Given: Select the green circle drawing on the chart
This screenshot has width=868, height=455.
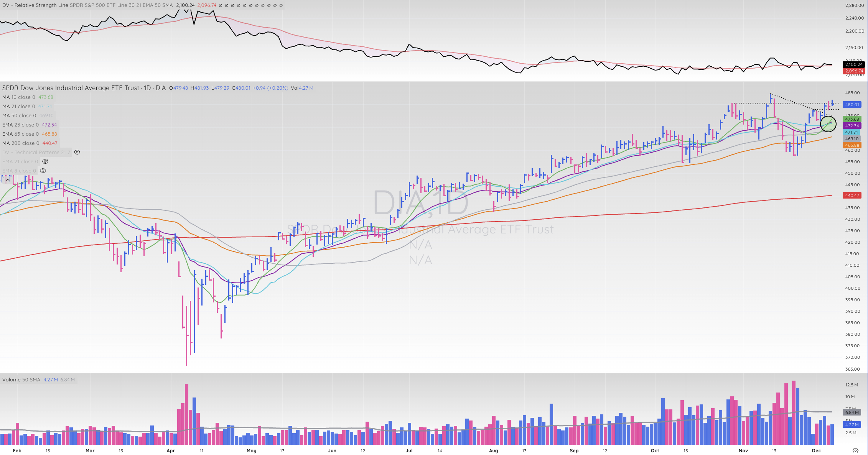Looking at the screenshot, I should [x=828, y=124].
